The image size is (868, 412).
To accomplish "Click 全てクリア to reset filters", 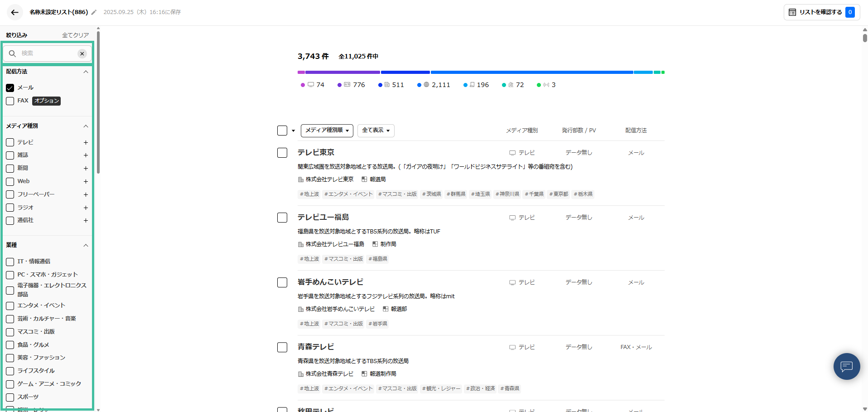I will click(75, 35).
